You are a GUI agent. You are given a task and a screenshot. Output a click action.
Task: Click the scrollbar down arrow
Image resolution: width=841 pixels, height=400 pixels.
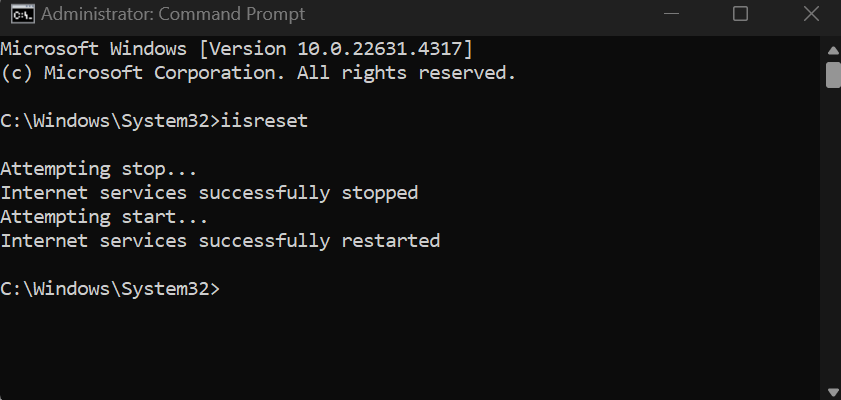pos(833,392)
